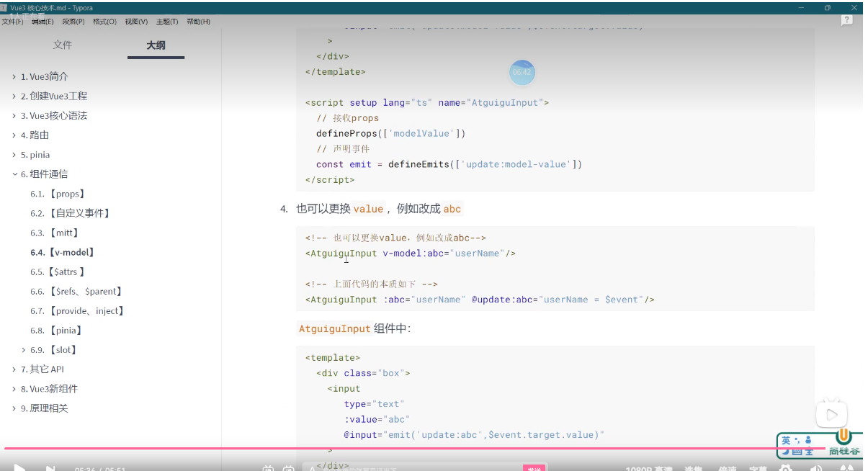Image resolution: width=868 pixels, height=471 pixels.
Task: Expand the 2. 创建Vue3工程 chevron
Action: point(14,96)
